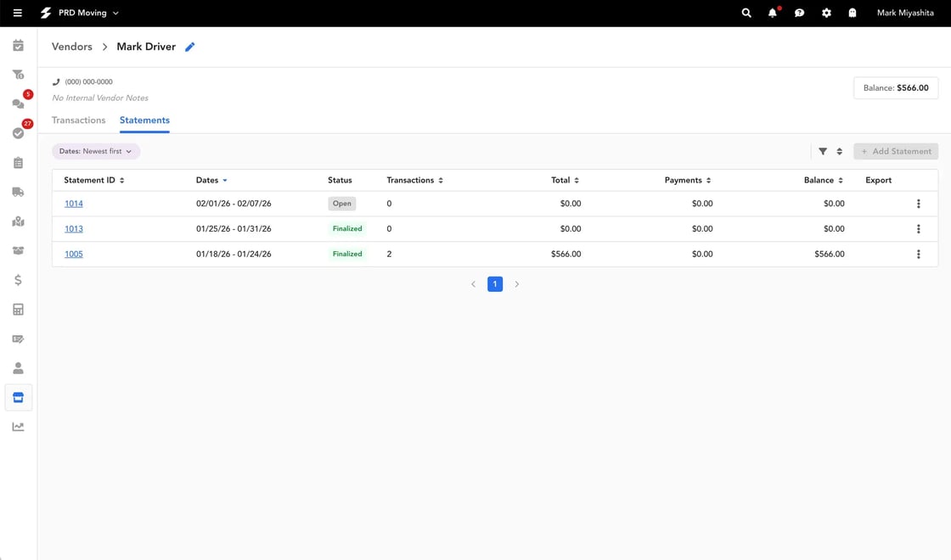Sort by the Balance column header
Viewport: 951px width, 560px height.
(x=823, y=180)
